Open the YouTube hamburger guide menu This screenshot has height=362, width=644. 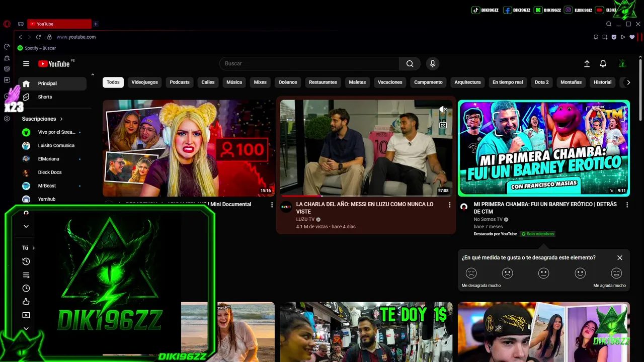coord(26,64)
